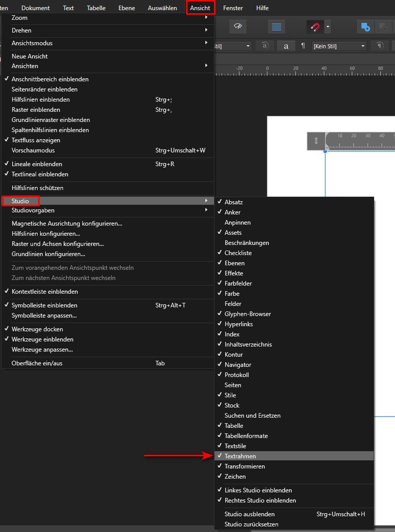Uncheck Werkzeuge einblenden

point(108,339)
